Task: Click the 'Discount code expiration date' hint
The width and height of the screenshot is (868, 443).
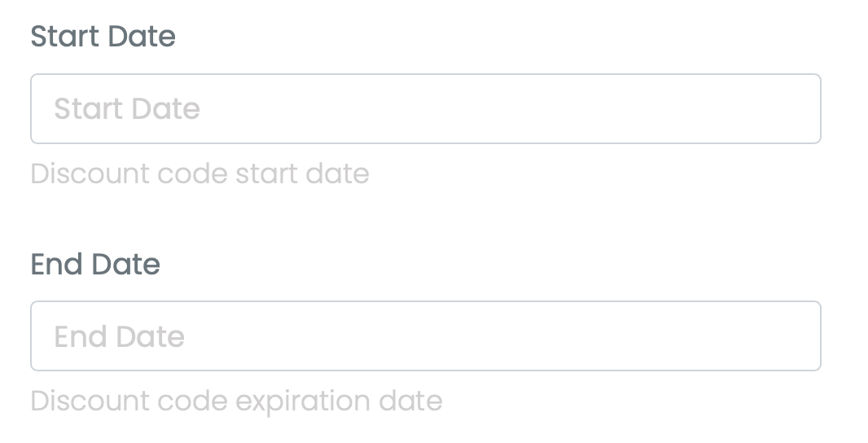Action: [236, 401]
